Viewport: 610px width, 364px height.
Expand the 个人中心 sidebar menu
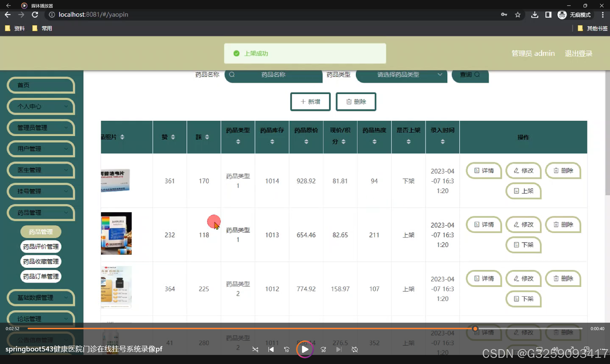pyautogui.click(x=41, y=107)
